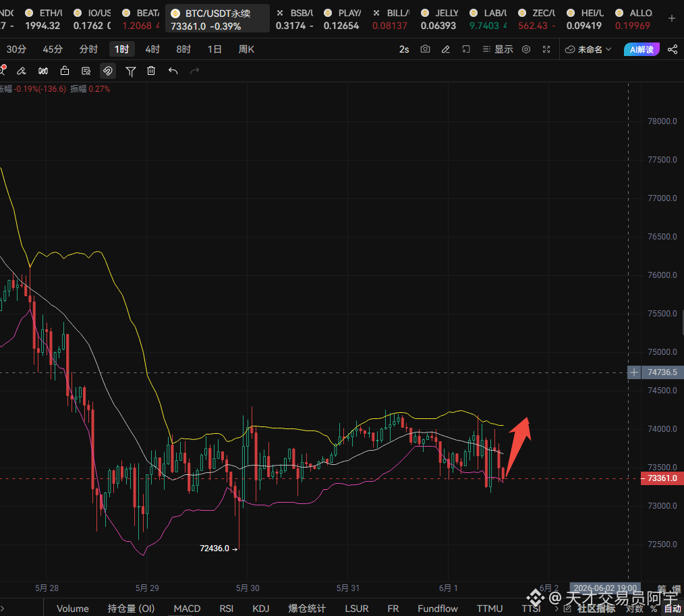The height and width of the screenshot is (616, 684).
Task: Select the 4时 timeframe
Action: point(152,49)
